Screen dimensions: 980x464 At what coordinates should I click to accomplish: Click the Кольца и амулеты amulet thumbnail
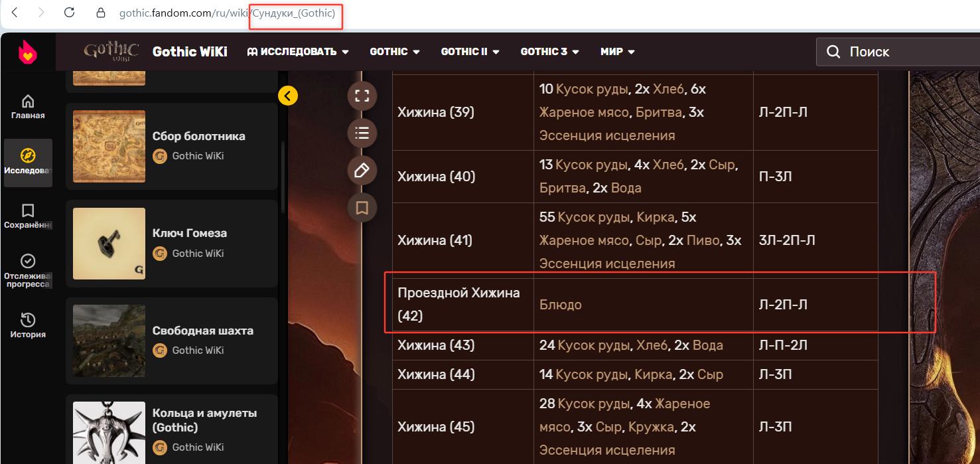tap(109, 433)
